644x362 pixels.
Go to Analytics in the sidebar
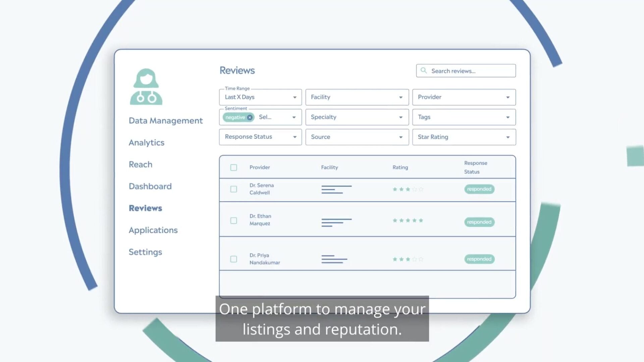point(147,143)
